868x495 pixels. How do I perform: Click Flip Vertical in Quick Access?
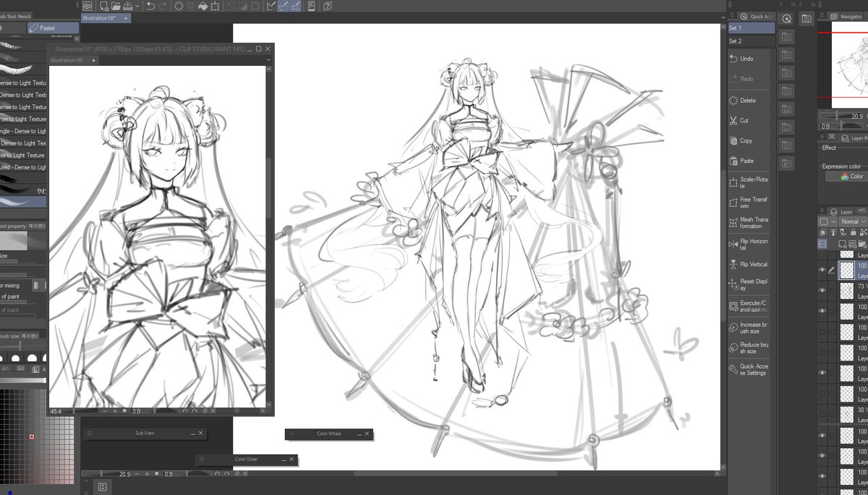tap(749, 265)
